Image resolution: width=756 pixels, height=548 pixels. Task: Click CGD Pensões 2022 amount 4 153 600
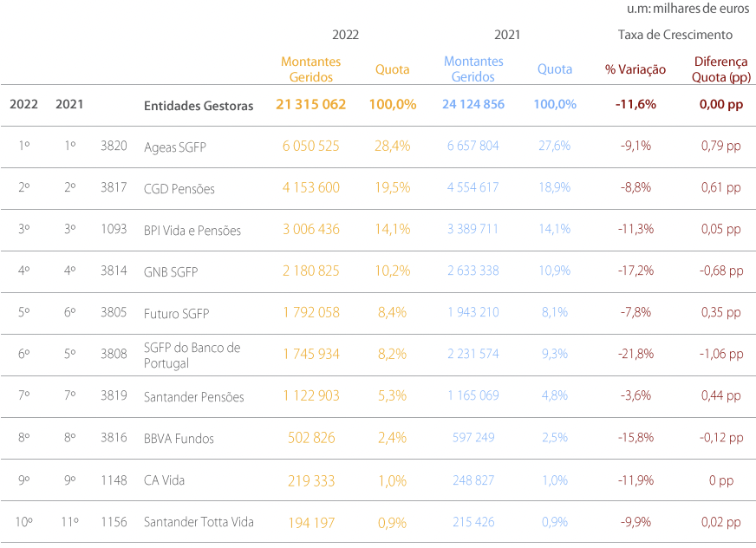pos(310,187)
